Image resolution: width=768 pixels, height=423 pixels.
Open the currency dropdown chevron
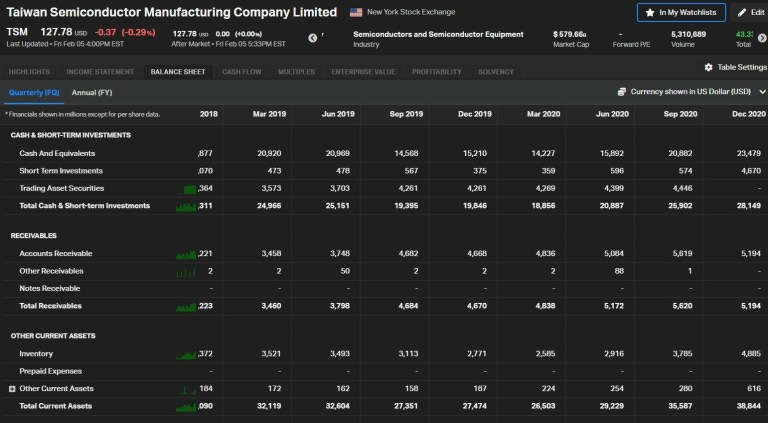pyautogui.click(x=762, y=92)
